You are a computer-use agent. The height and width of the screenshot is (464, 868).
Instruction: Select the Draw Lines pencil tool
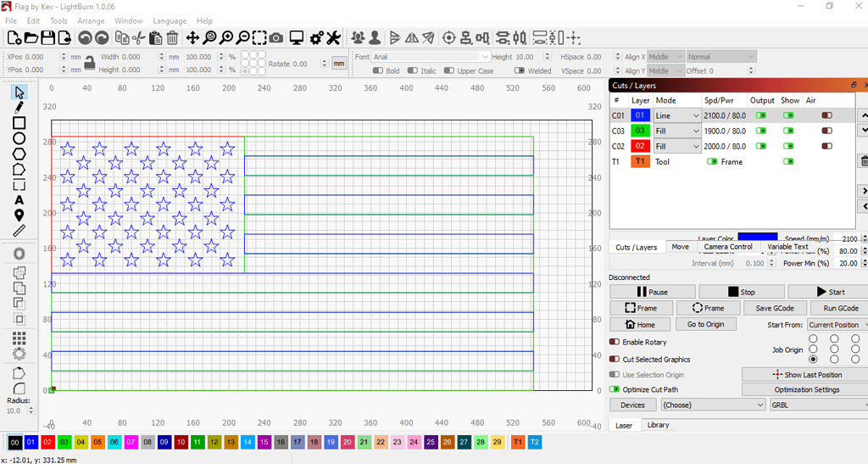click(x=19, y=108)
